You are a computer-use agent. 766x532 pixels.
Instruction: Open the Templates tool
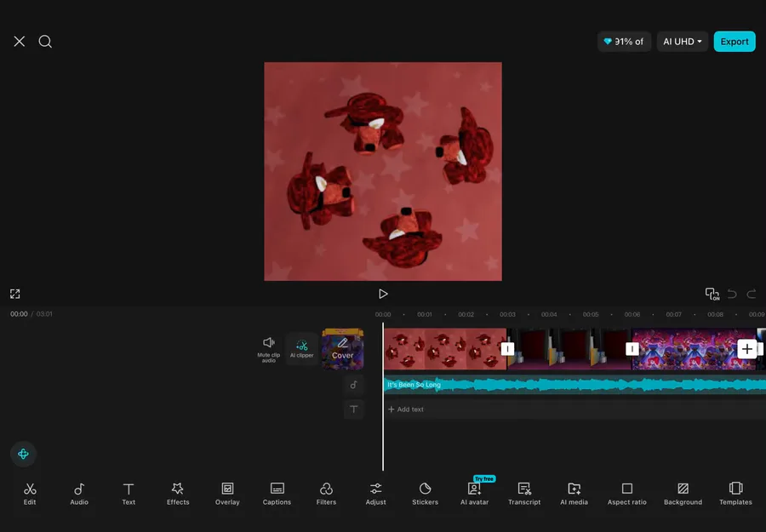point(735,494)
